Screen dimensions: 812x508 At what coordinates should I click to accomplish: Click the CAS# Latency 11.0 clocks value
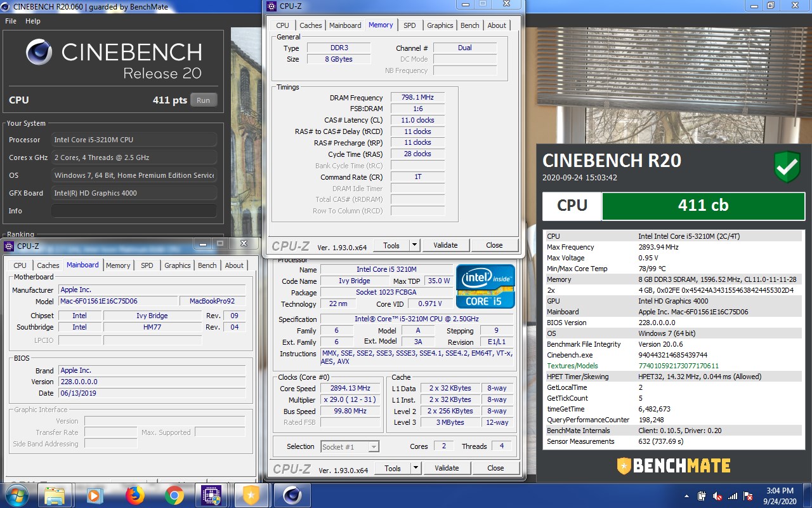pos(417,120)
